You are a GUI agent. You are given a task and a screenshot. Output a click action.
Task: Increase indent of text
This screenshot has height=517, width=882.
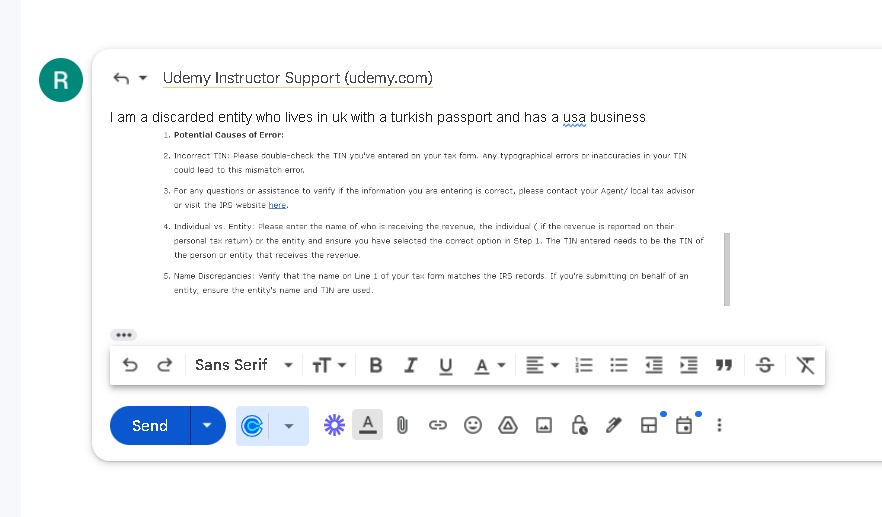pos(688,366)
